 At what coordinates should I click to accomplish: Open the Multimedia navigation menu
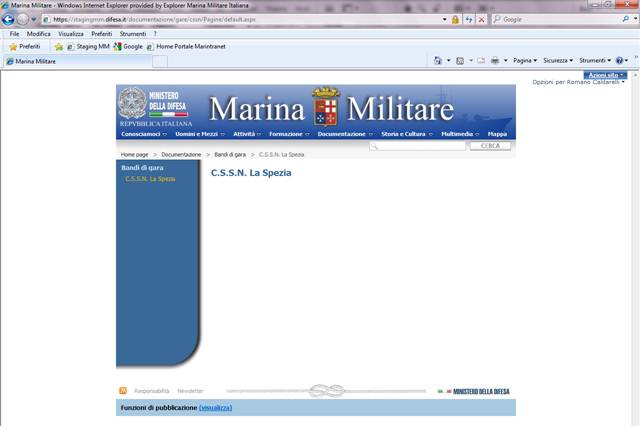coord(460,134)
